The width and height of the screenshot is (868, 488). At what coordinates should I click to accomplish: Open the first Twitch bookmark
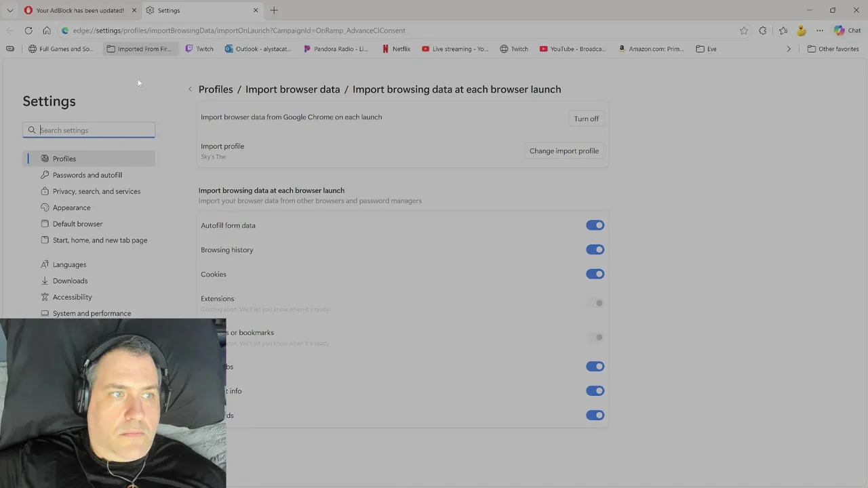pos(199,49)
